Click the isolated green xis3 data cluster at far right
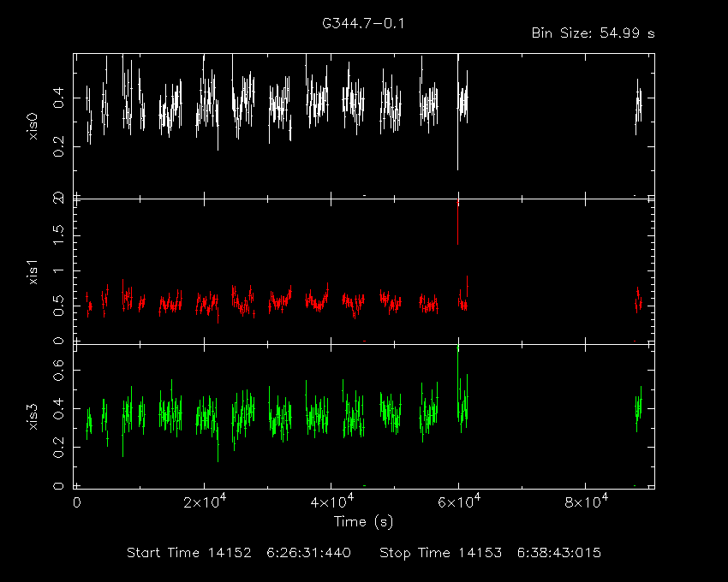Image resolution: width=728 pixels, height=582 pixels. [x=638, y=409]
